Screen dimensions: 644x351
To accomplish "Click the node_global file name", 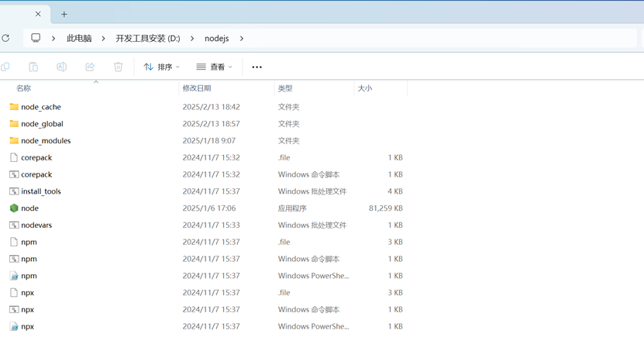I will tap(43, 123).
